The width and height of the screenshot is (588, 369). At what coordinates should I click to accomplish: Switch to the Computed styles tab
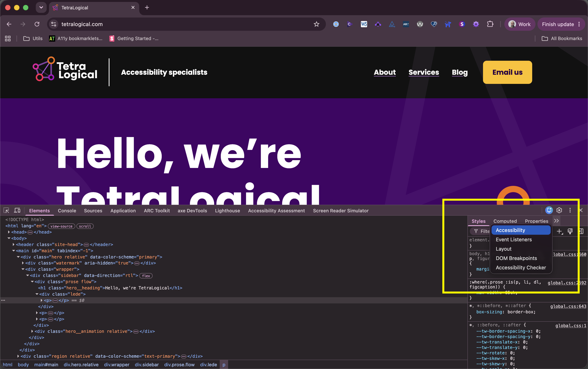pos(505,221)
